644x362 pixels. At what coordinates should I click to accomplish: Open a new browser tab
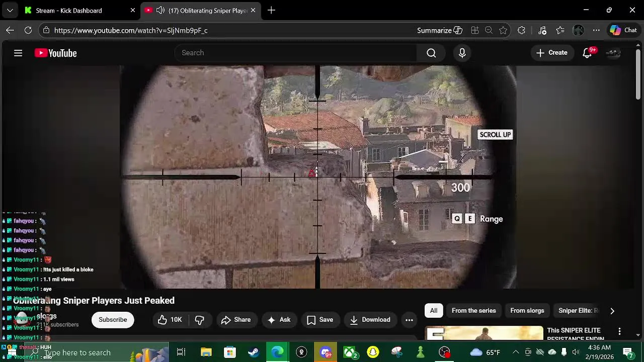[x=271, y=10]
